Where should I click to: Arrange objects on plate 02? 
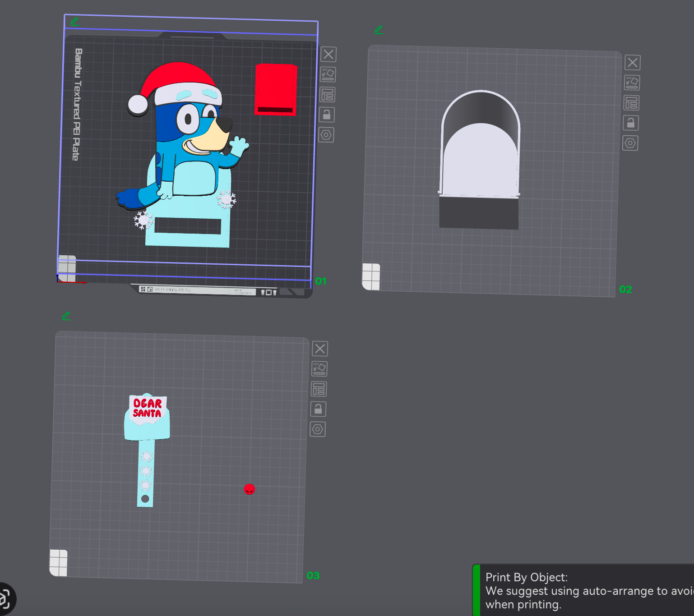631,103
